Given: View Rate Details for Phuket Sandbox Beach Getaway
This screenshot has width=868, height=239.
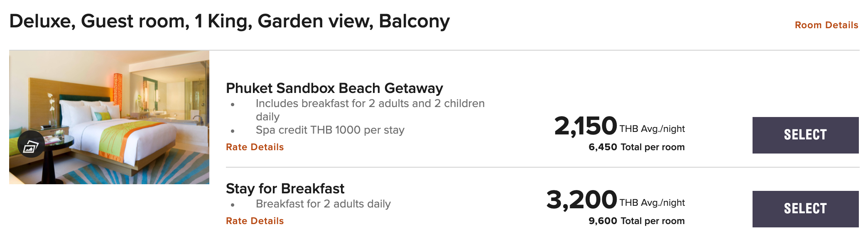Looking at the screenshot, I should tap(255, 147).
